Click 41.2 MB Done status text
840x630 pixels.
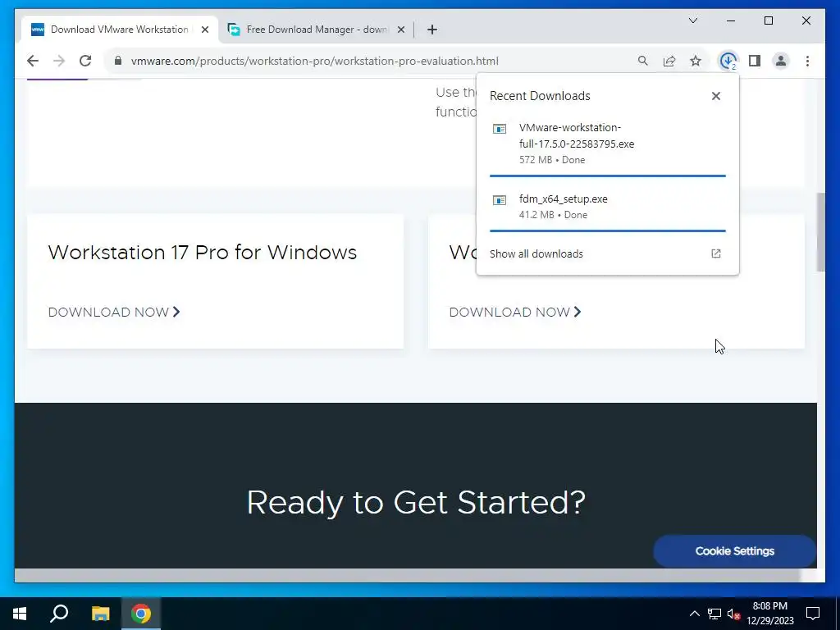point(553,215)
